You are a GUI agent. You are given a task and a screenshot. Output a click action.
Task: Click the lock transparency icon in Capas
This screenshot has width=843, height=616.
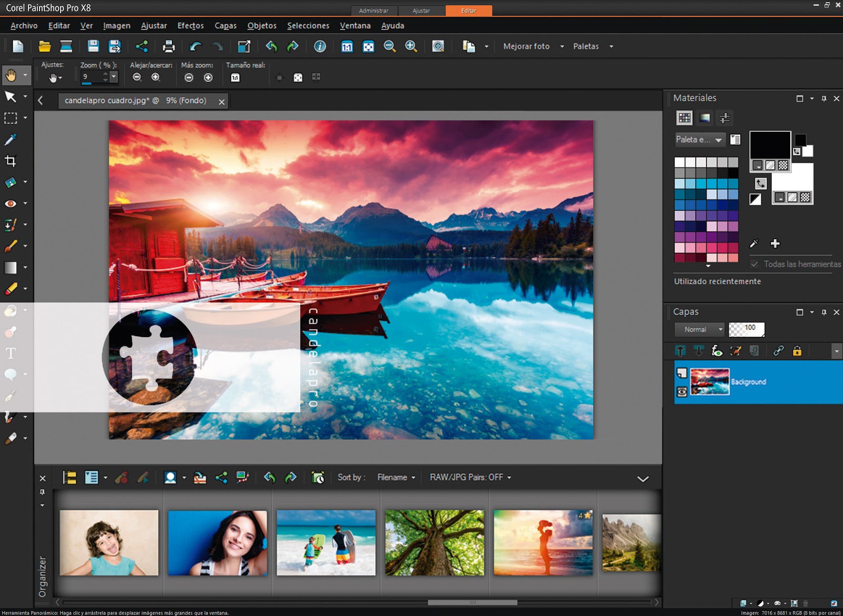[x=797, y=351]
